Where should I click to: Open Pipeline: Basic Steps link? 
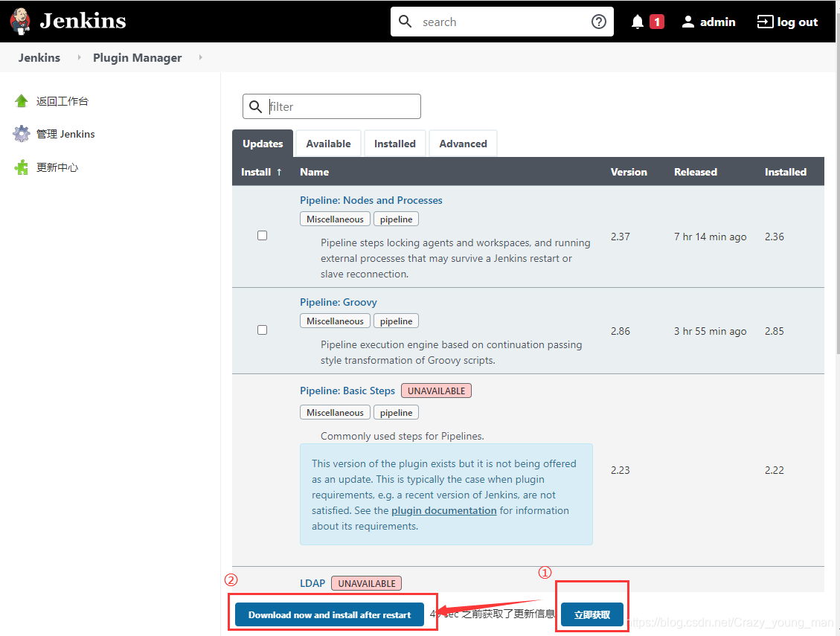coord(347,391)
